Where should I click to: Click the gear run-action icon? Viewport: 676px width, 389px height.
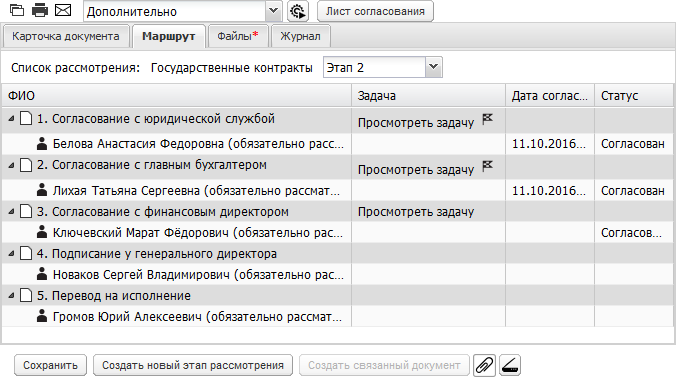pyautogui.click(x=298, y=11)
